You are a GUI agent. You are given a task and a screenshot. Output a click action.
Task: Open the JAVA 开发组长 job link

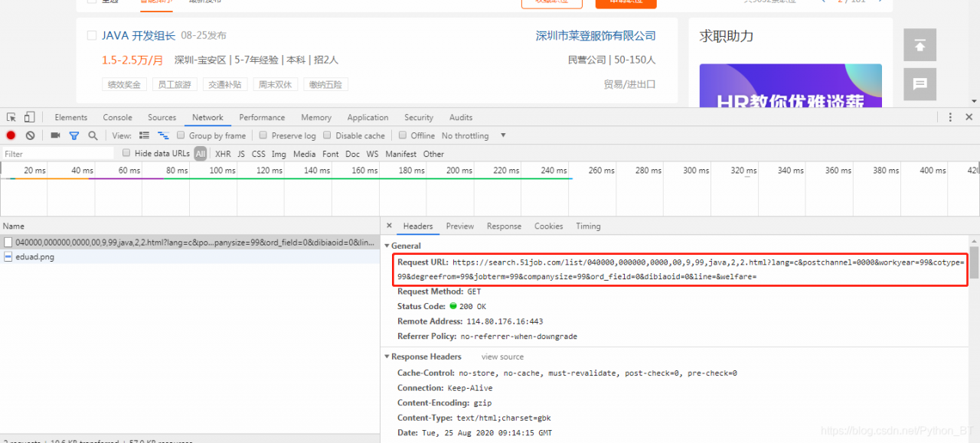[x=139, y=36]
